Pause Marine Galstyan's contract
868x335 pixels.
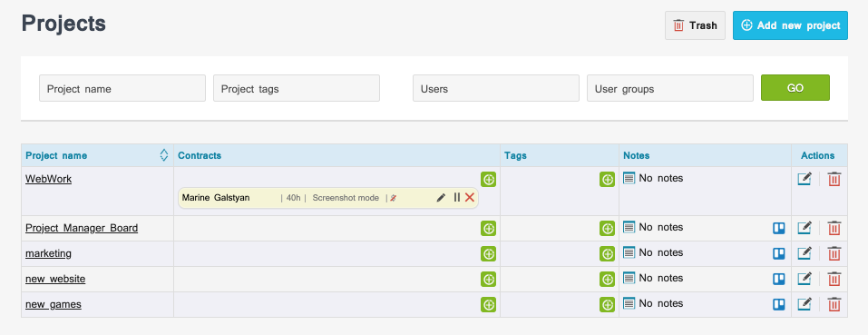(x=457, y=197)
